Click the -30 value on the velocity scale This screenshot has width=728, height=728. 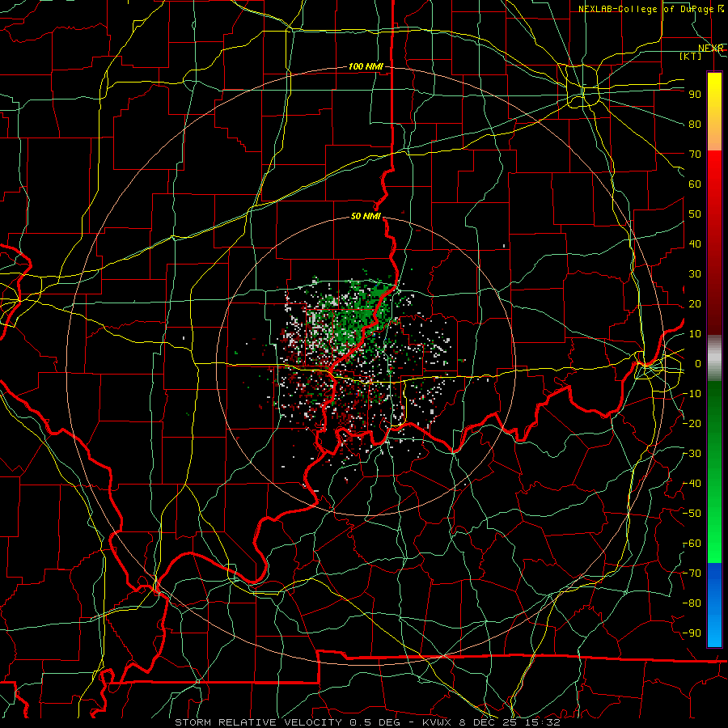(692, 454)
